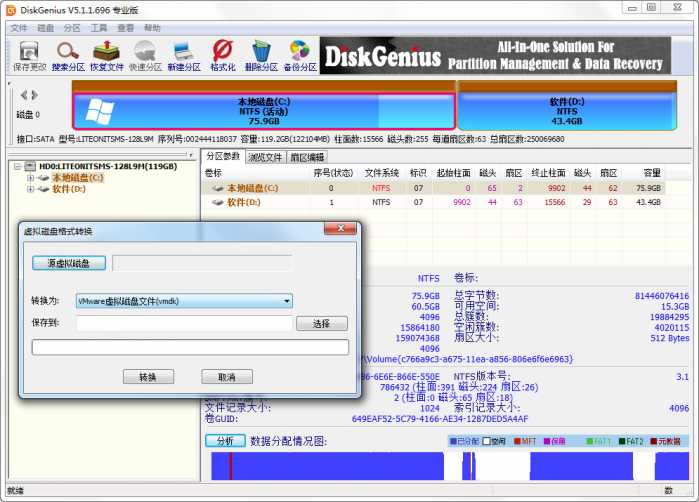The image size is (699, 502).
Task: Expand the 本地磁盘(C:) tree node
Action: [x=30, y=178]
